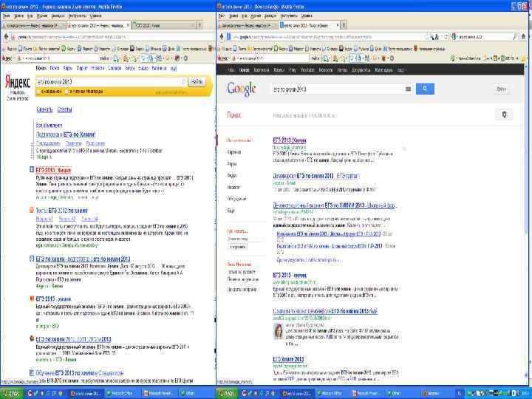Click the Yandex logo on search page
532x399 pixels.
point(17,83)
